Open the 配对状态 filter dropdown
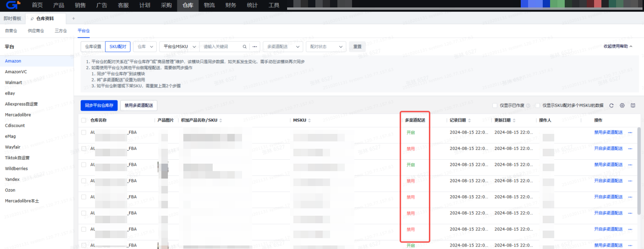 coord(326,47)
